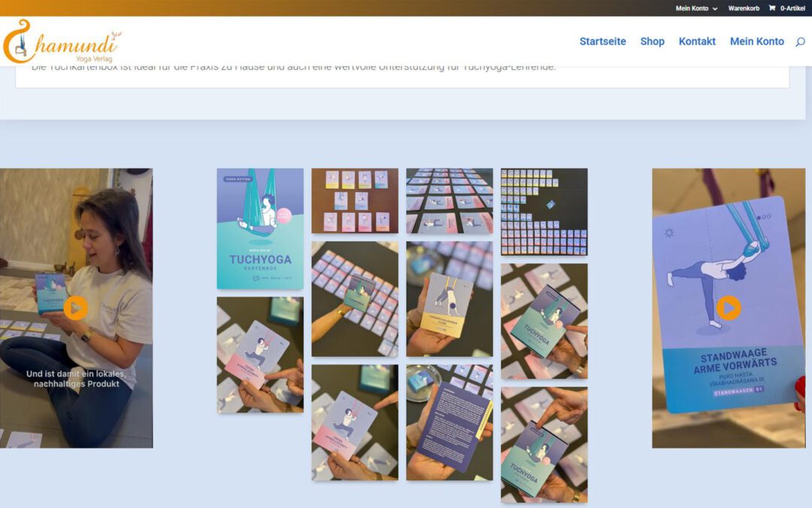Open the angled perspective card rows thumbnail
The image size is (812, 508).
coord(450,201)
